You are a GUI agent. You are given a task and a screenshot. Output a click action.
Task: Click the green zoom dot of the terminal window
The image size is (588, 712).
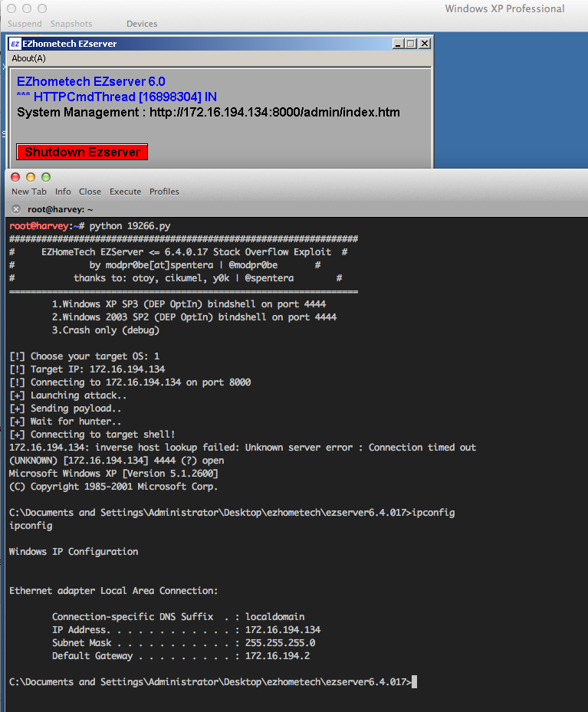(x=46, y=177)
